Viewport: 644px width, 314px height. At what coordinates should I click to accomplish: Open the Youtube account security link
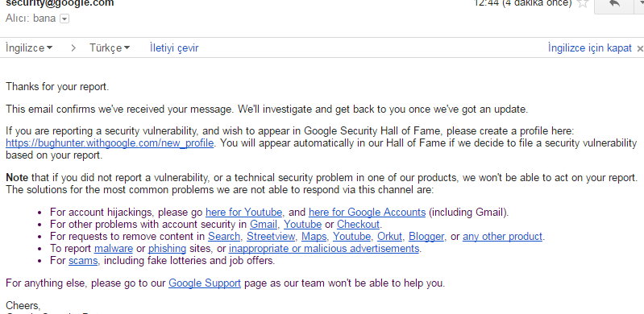303,225
